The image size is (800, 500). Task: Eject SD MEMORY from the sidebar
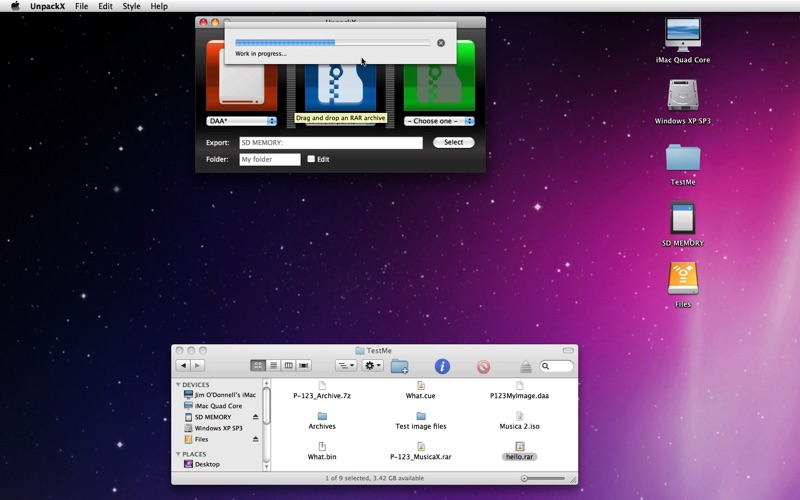click(255, 417)
